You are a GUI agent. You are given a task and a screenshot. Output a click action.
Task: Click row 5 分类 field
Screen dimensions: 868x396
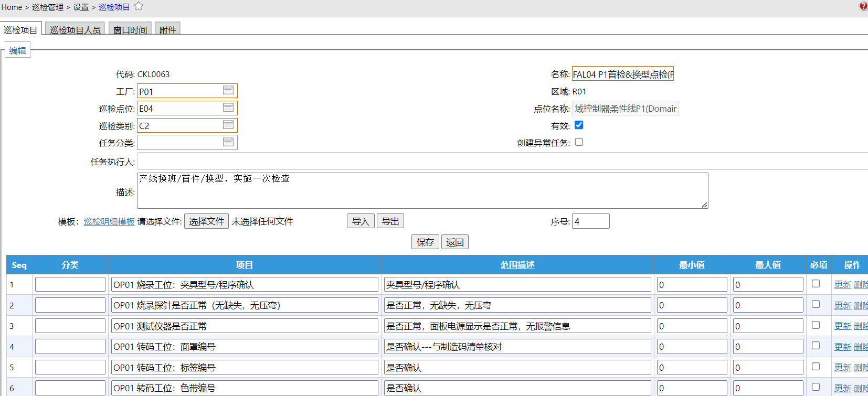click(70, 367)
